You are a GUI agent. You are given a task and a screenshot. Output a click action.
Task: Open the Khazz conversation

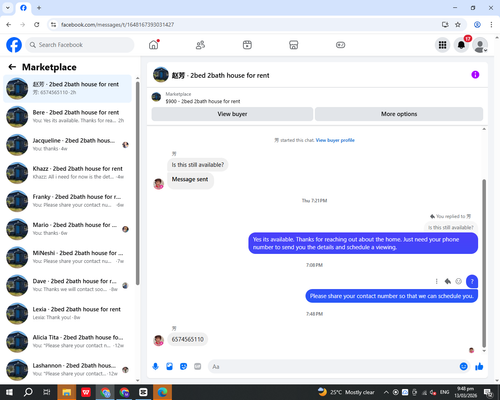coord(67,173)
